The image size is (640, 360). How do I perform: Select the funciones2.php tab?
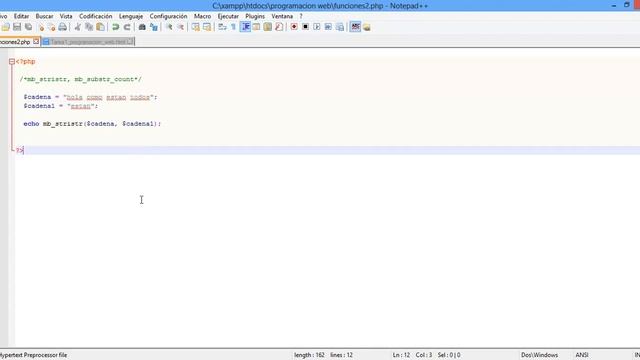pyautogui.click(x=15, y=42)
